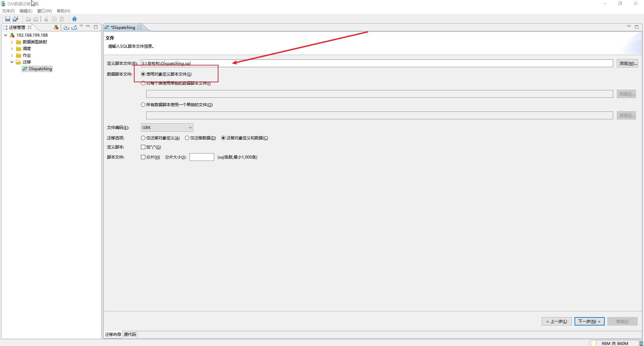
Task: Click the 96M 共 860M memory status
Action: [x=614, y=343]
